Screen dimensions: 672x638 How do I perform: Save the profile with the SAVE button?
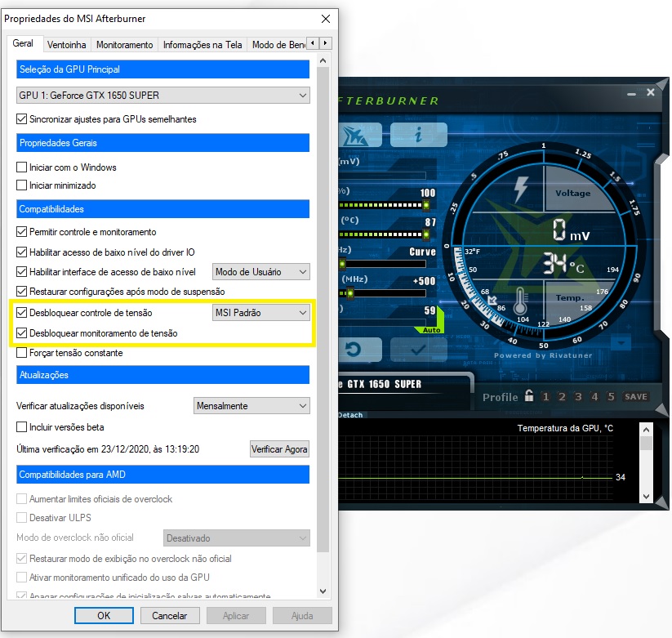[635, 397]
